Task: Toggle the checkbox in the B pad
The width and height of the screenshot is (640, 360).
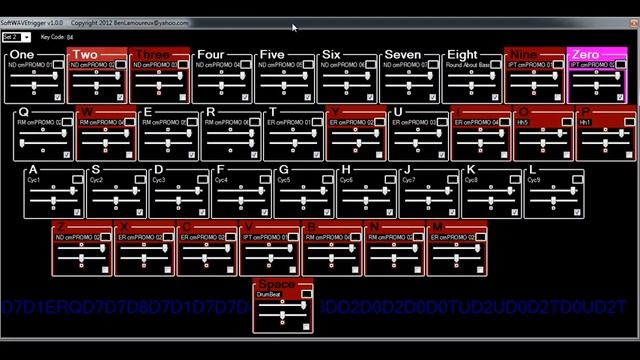Action: click(355, 270)
